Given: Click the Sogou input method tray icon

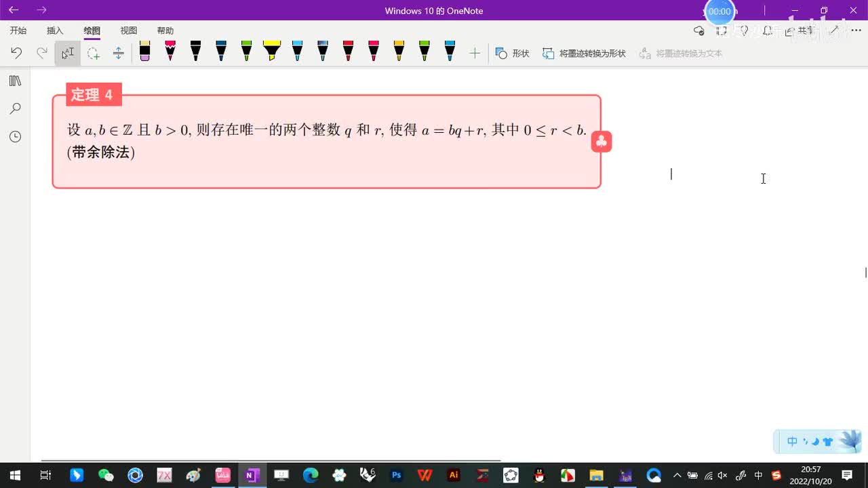Looking at the screenshot, I should 776,475.
